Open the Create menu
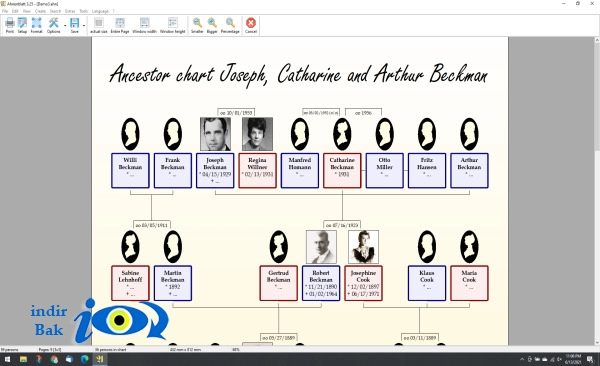This screenshot has width=600, height=366. coord(40,11)
